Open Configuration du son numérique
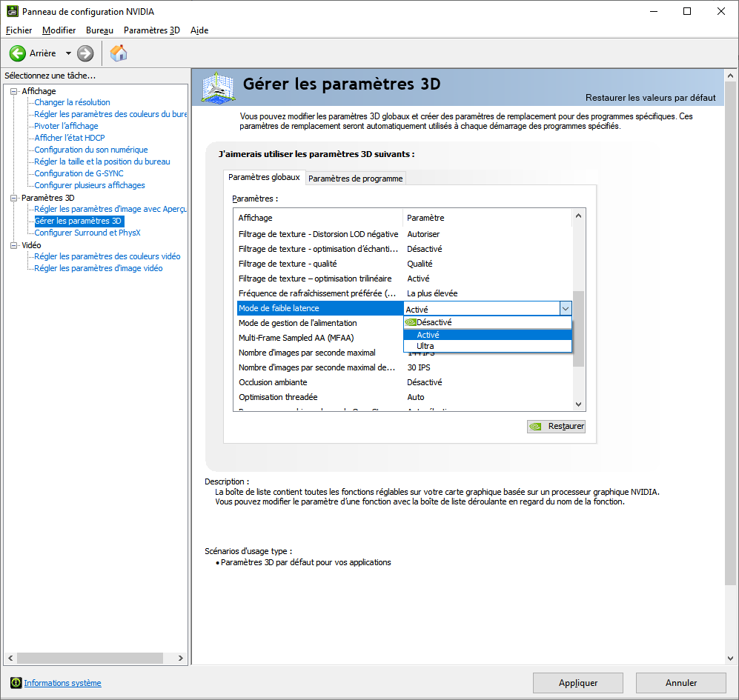739x700 pixels. click(91, 150)
